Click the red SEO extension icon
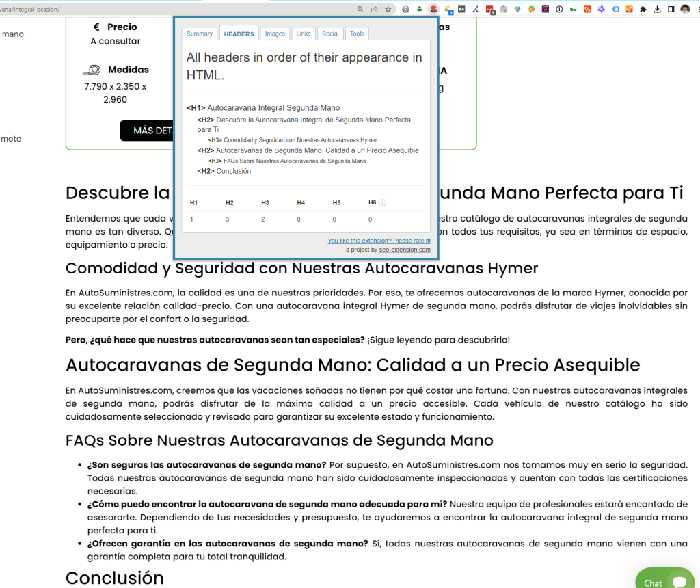The height and width of the screenshot is (588, 700). tap(433, 10)
